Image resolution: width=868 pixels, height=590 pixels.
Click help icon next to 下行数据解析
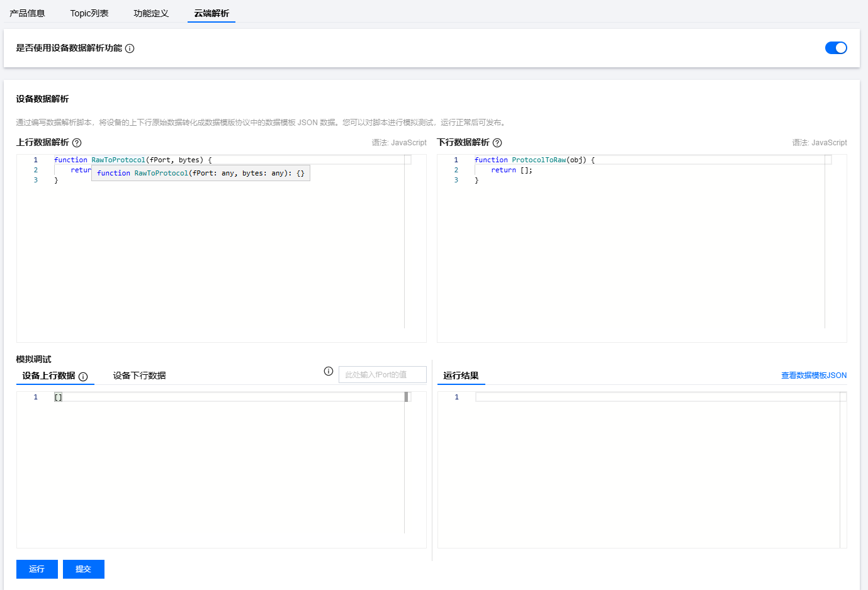coord(497,143)
